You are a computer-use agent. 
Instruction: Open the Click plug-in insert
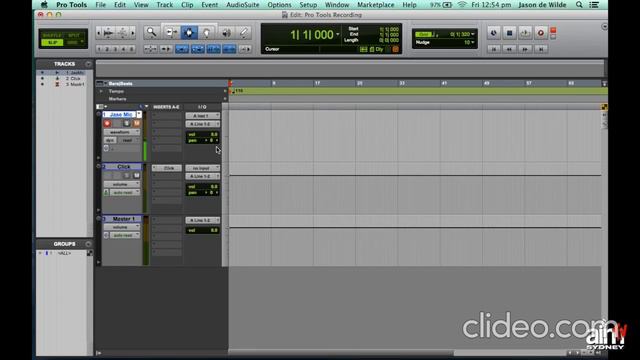[167, 168]
